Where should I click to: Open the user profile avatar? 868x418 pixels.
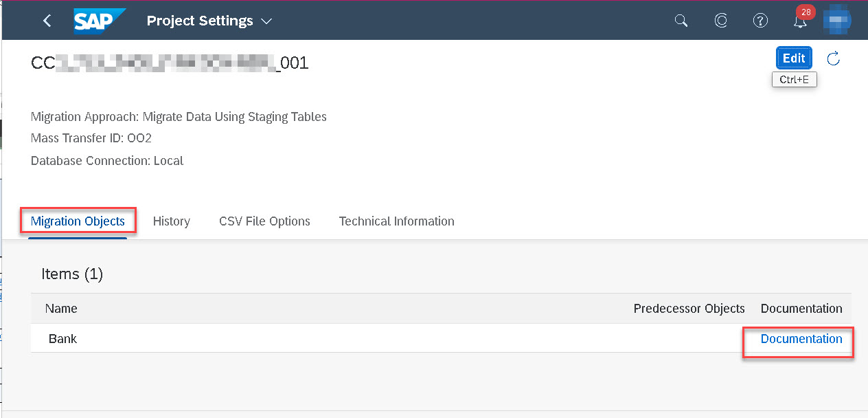click(837, 21)
